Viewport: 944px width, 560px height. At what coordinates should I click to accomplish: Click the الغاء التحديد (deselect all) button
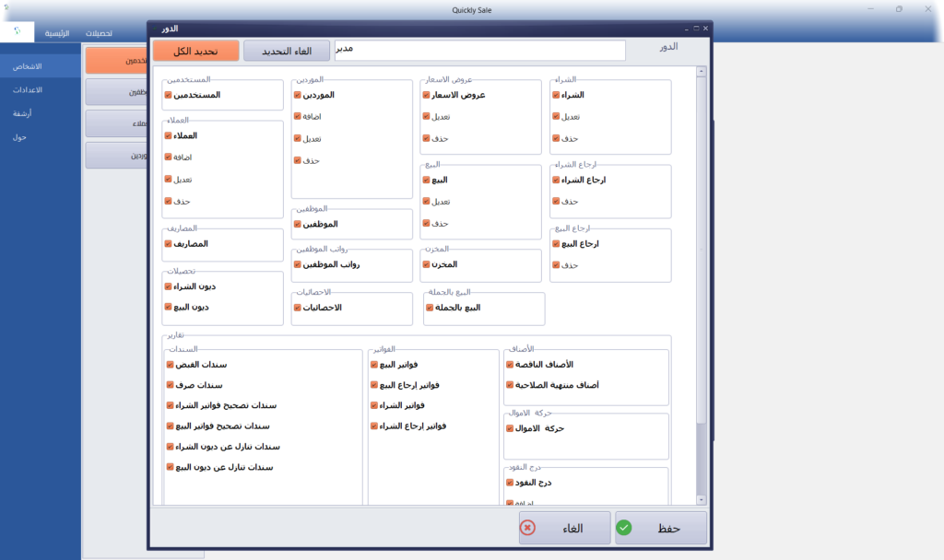pos(287,52)
